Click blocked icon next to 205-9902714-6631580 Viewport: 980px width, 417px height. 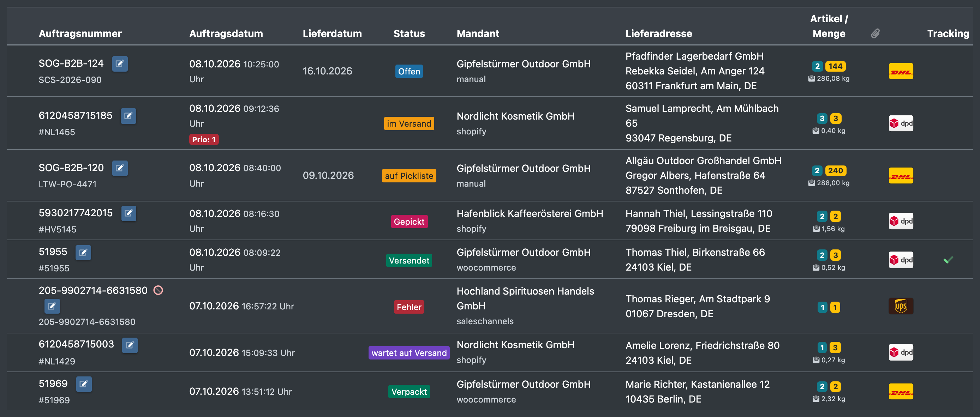[158, 290]
